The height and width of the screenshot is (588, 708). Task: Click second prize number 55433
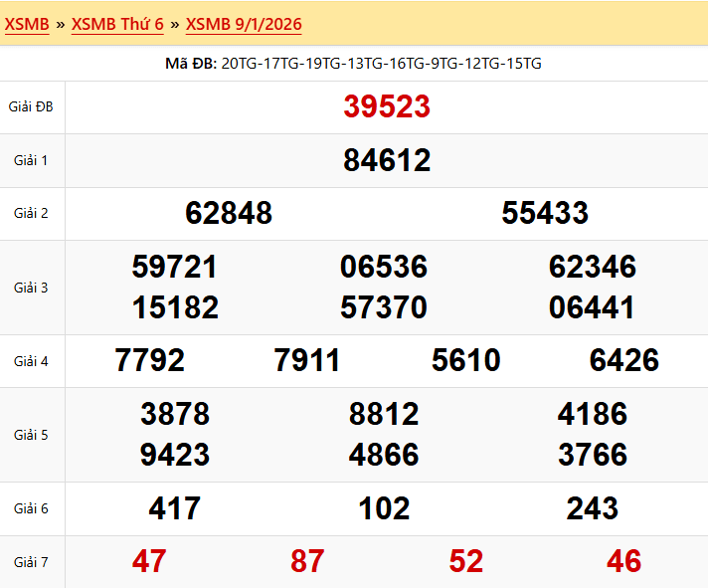pyautogui.click(x=545, y=213)
